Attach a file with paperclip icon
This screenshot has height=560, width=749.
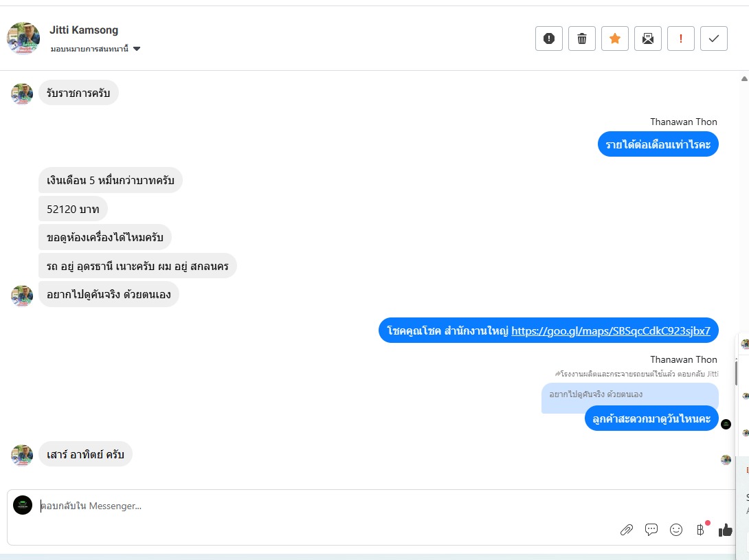pyautogui.click(x=626, y=529)
